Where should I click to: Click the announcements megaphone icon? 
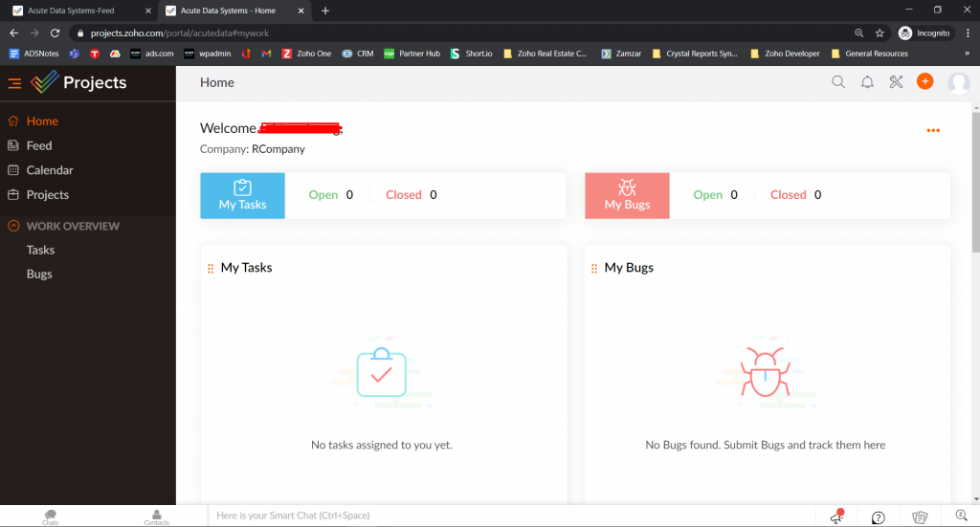pyautogui.click(x=837, y=516)
